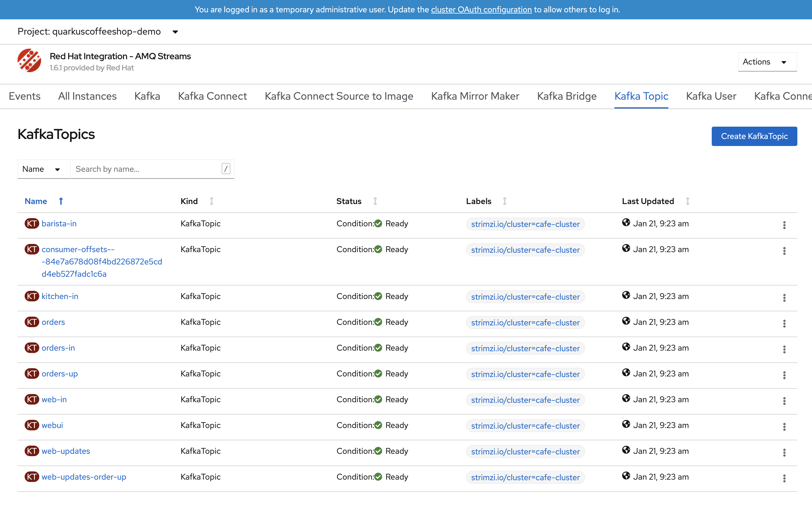This screenshot has height=506, width=812.
Task: Click the Create KafkaTopic button
Action: point(754,136)
